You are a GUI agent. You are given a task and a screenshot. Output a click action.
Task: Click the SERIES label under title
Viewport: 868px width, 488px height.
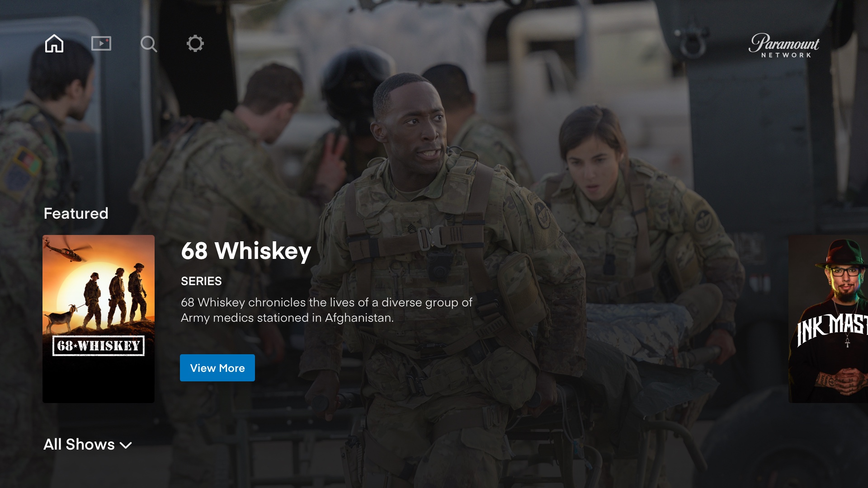coord(201,281)
